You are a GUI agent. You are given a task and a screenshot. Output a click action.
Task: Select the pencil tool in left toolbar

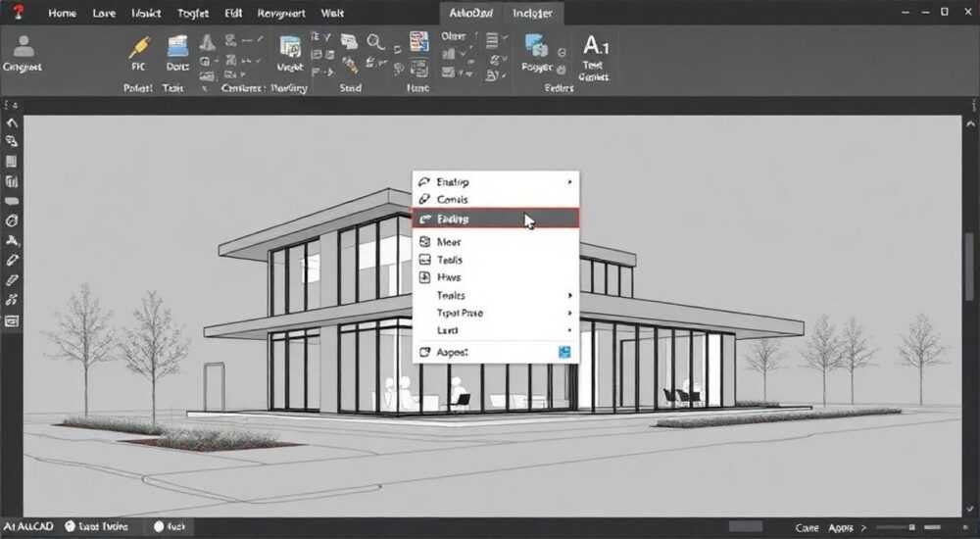tap(11, 260)
